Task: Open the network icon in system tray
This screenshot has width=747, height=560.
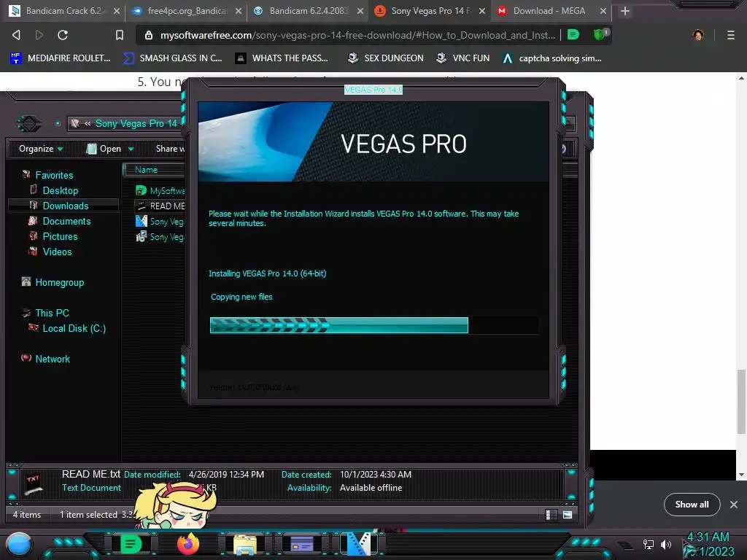Action: click(649, 544)
